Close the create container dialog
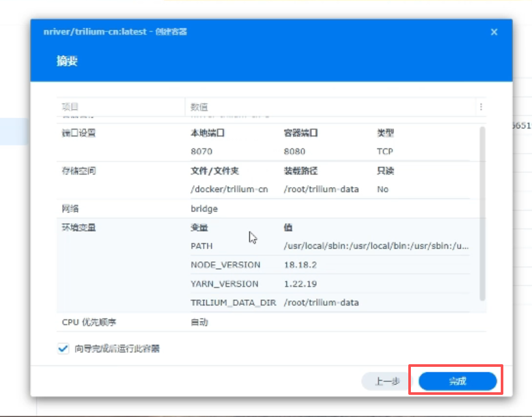 click(x=494, y=32)
